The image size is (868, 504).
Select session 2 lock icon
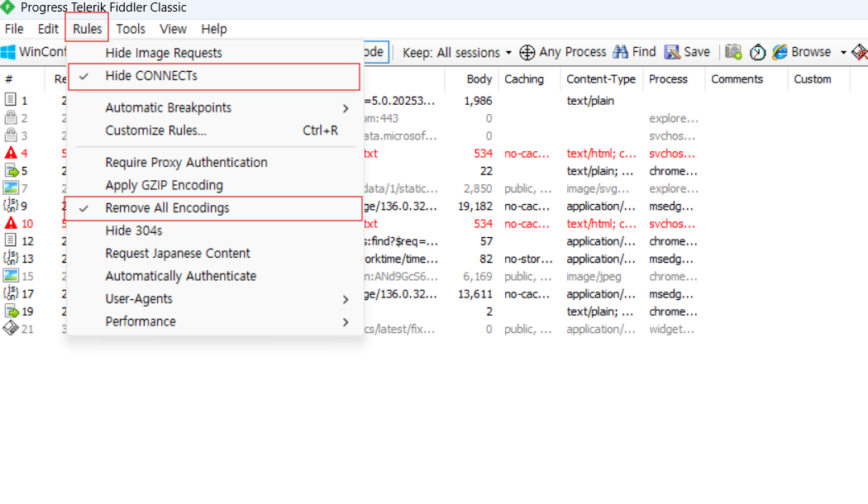[11, 117]
